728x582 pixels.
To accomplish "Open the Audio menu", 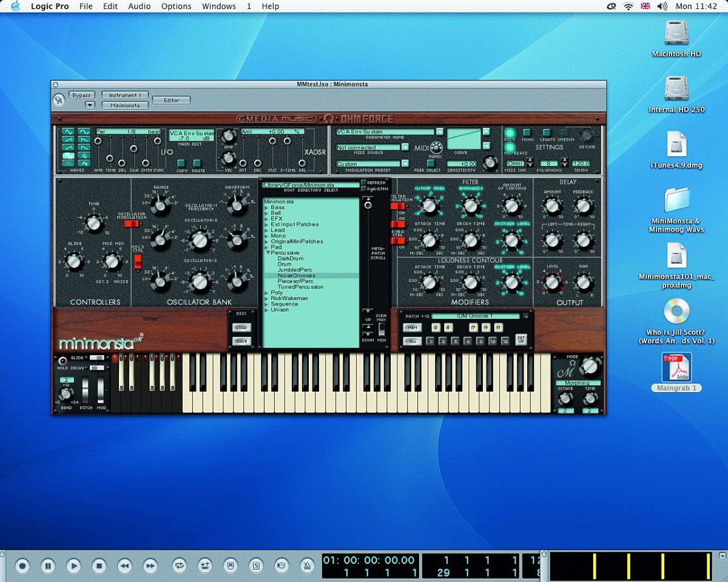I will [x=140, y=6].
